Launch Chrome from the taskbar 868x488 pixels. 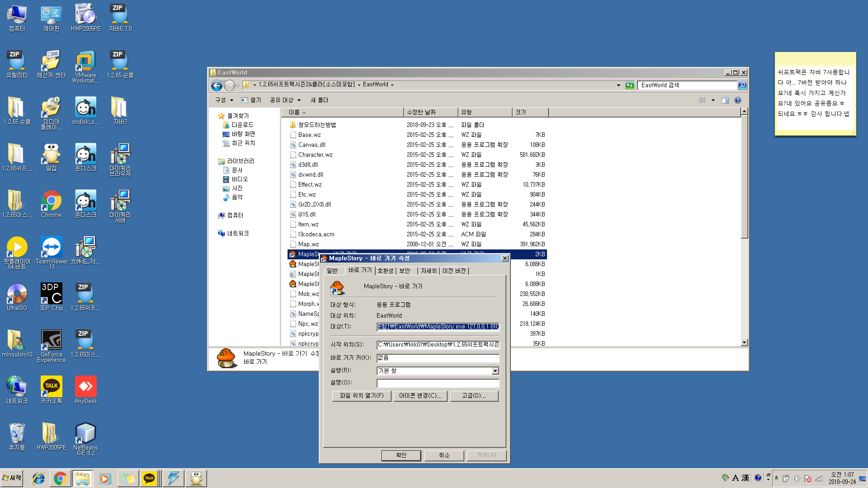click(60, 479)
